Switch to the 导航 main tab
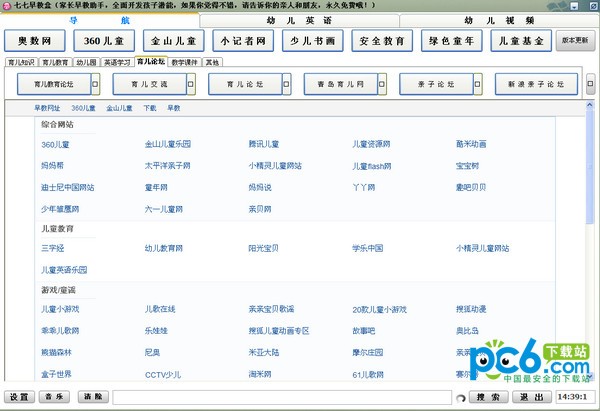 (99, 21)
